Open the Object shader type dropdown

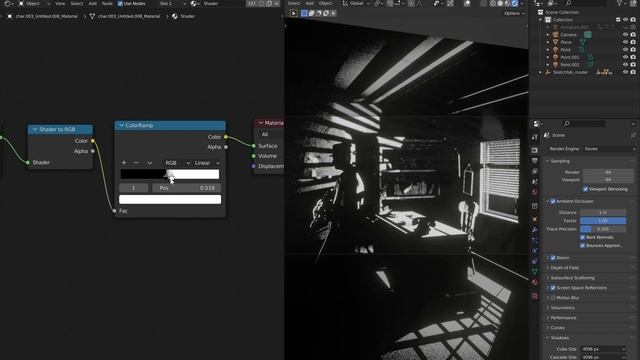(34, 3)
